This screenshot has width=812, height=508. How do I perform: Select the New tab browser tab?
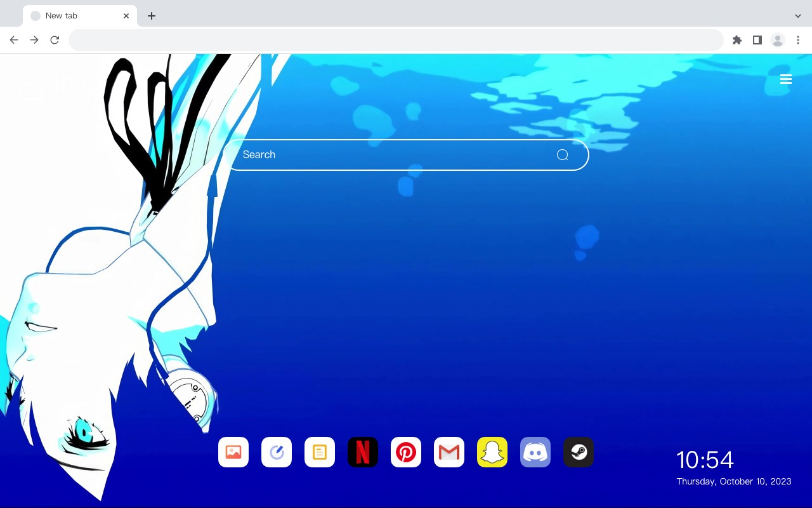pyautogui.click(x=80, y=16)
